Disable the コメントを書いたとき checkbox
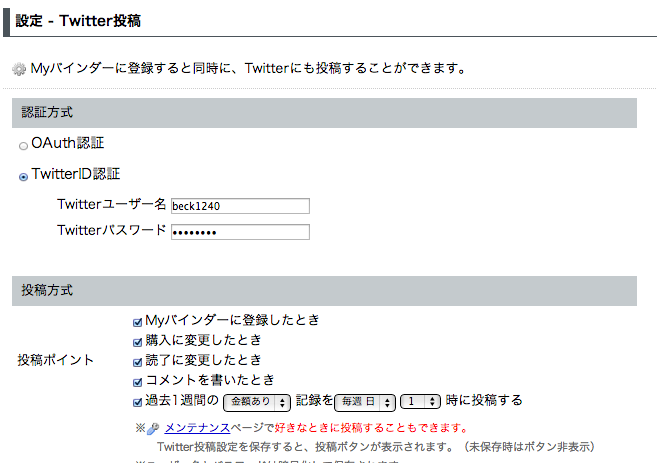This screenshot has height=463, width=657. pos(138,381)
